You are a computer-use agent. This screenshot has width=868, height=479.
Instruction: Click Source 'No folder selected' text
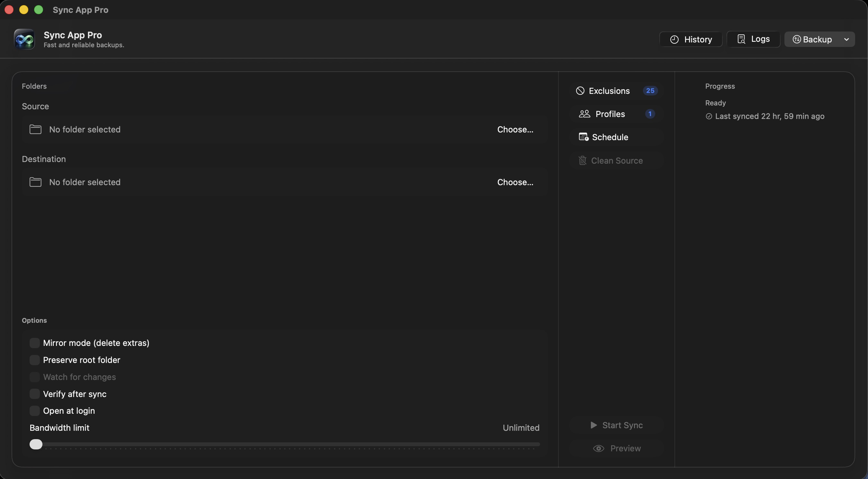(x=85, y=129)
